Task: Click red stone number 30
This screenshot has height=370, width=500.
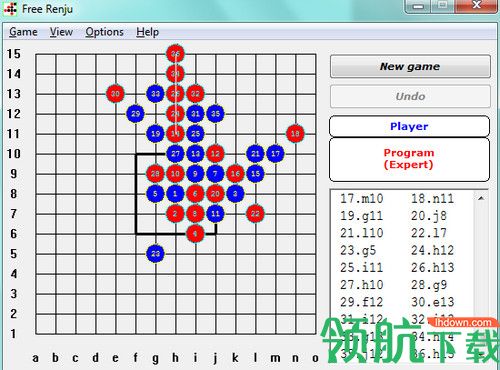Action: [115, 94]
